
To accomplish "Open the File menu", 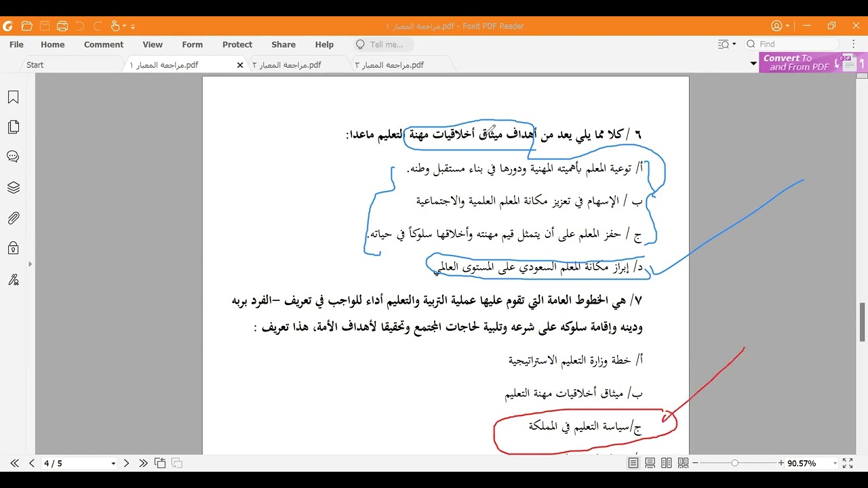I will pyautogui.click(x=16, y=45).
